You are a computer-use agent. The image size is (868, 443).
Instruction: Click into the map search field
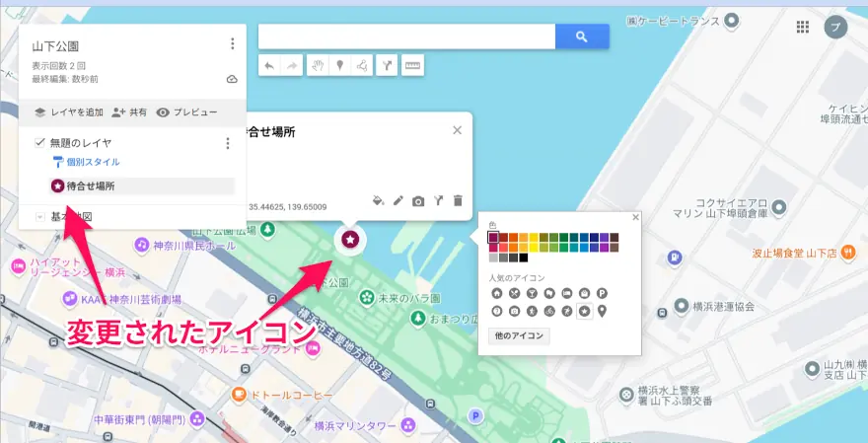(x=406, y=37)
